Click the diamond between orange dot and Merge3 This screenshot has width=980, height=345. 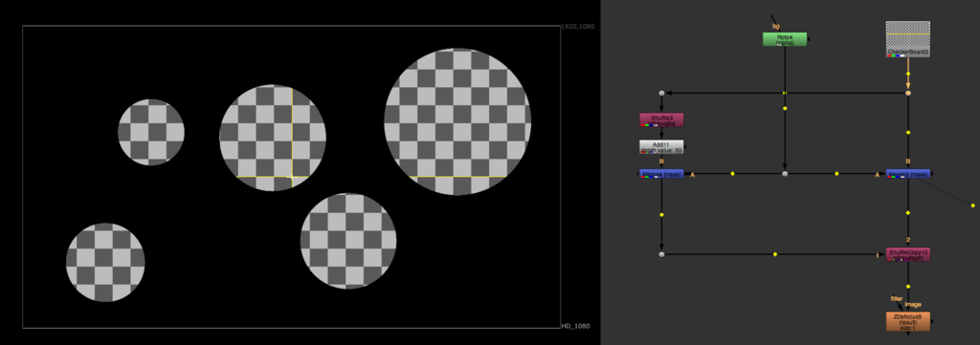pos(908,133)
